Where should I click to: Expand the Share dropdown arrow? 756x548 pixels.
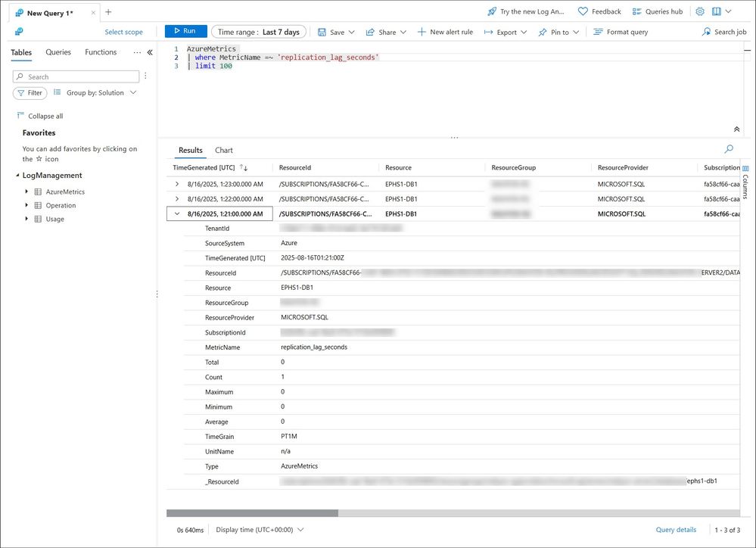(403, 33)
